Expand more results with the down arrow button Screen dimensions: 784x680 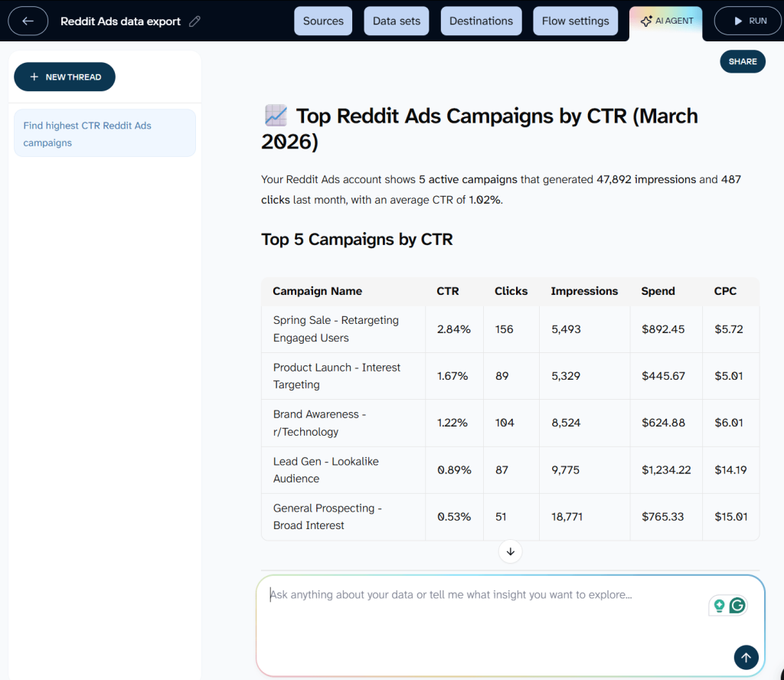(x=510, y=551)
